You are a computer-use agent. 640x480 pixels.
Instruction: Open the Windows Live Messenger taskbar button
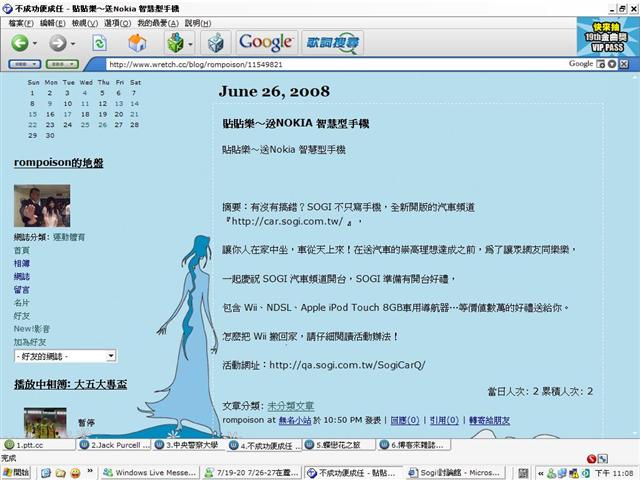149,473
